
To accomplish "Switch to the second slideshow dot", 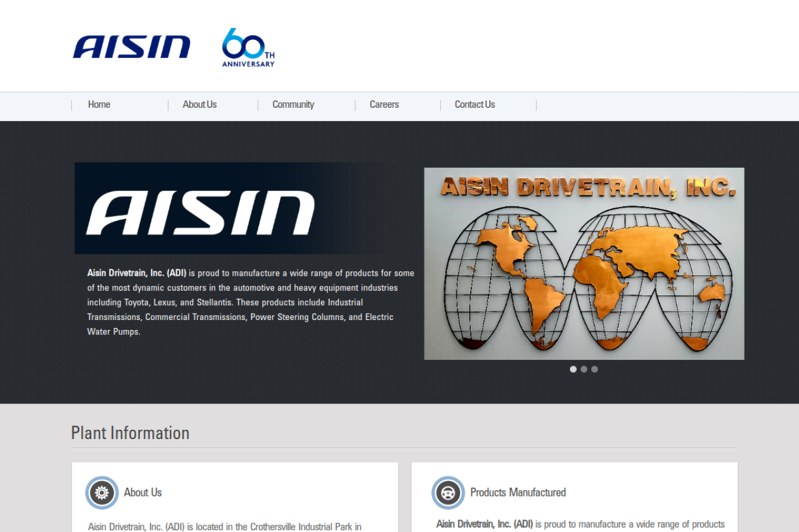I will point(584,369).
